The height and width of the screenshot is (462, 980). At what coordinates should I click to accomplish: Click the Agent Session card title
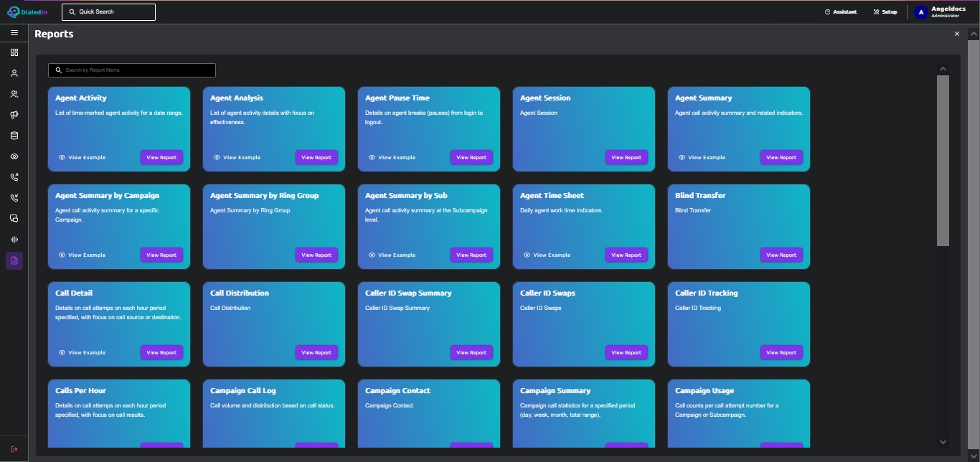point(545,98)
